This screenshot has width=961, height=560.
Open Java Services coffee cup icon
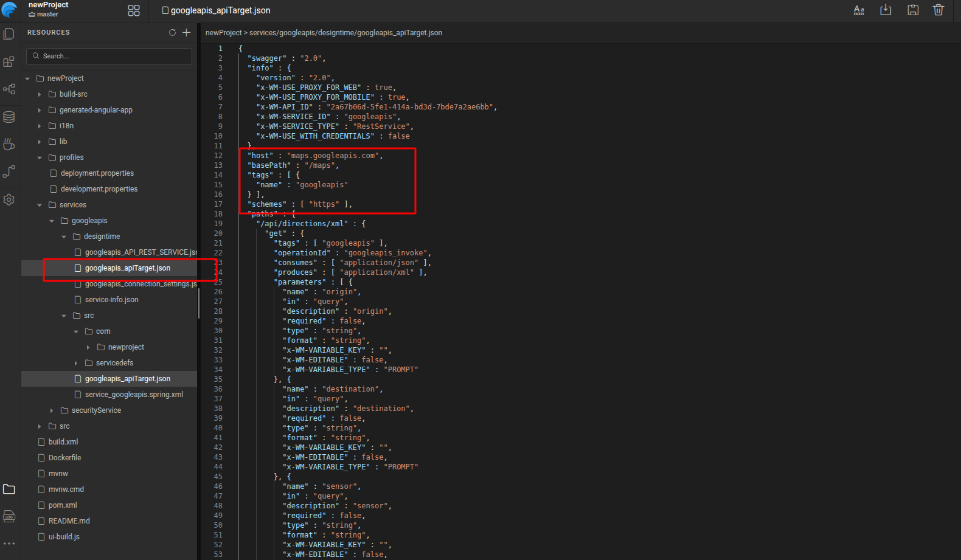pos(9,145)
